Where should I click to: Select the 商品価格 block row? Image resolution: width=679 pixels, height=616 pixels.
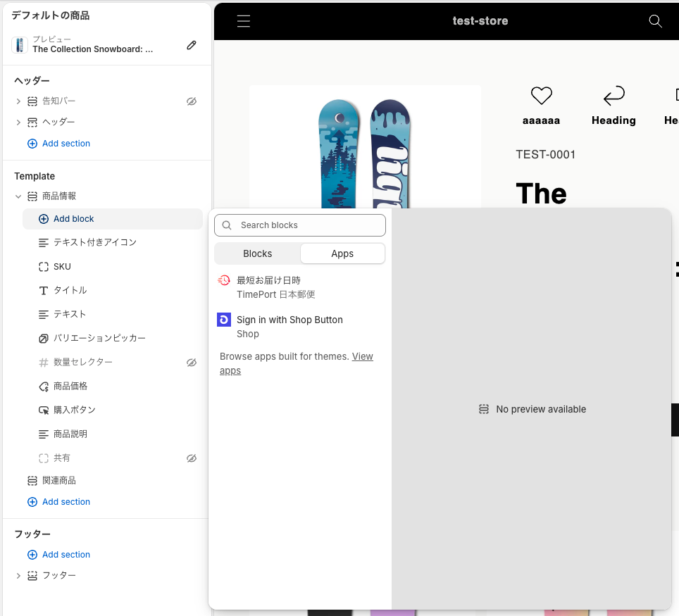click(113, 386)
